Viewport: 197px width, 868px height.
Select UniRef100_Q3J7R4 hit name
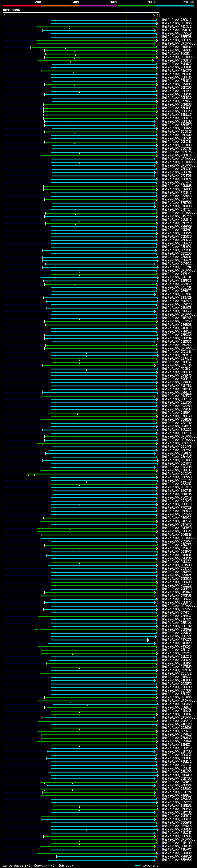(176, 792)
